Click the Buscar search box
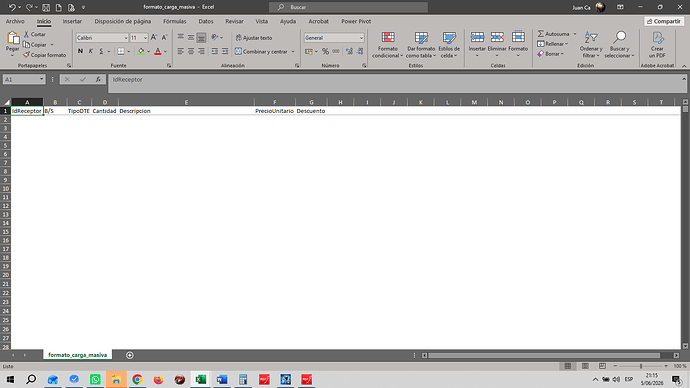The height and width of the screenshot is (388, 690). click(x=348, y=7)
